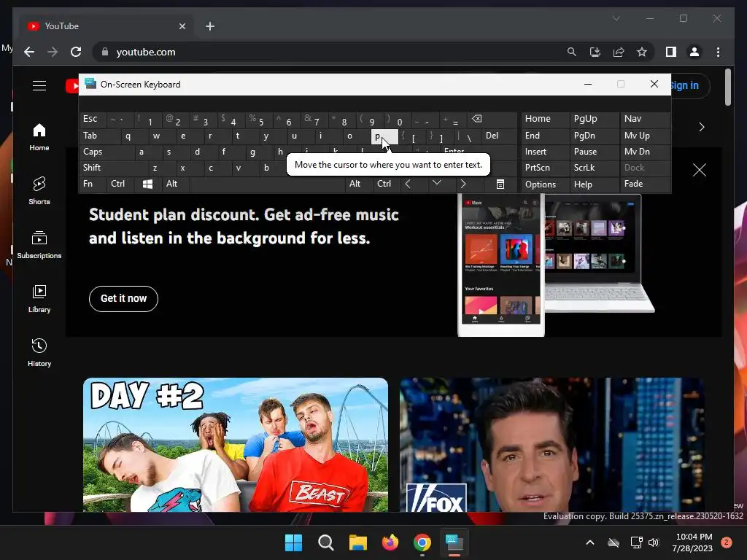Screen dimensions: 747x560
Task: Open Windows taskbar search
Action: 326,542
